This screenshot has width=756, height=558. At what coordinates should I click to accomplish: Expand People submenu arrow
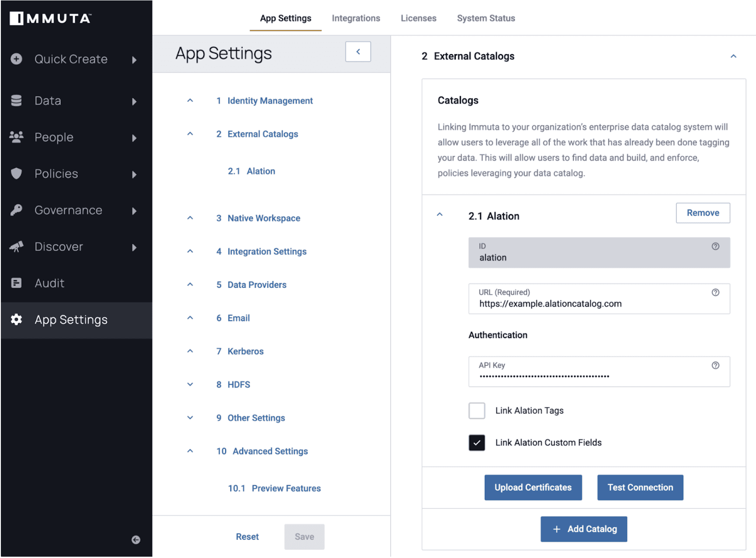coord(134,138)
